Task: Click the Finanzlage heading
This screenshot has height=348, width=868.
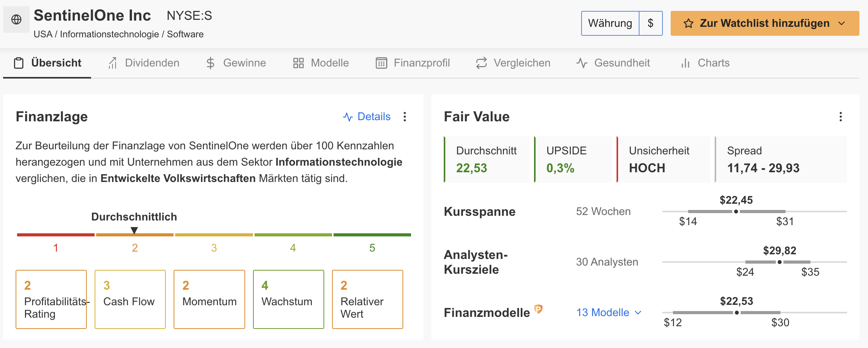Action: [52, 117]
